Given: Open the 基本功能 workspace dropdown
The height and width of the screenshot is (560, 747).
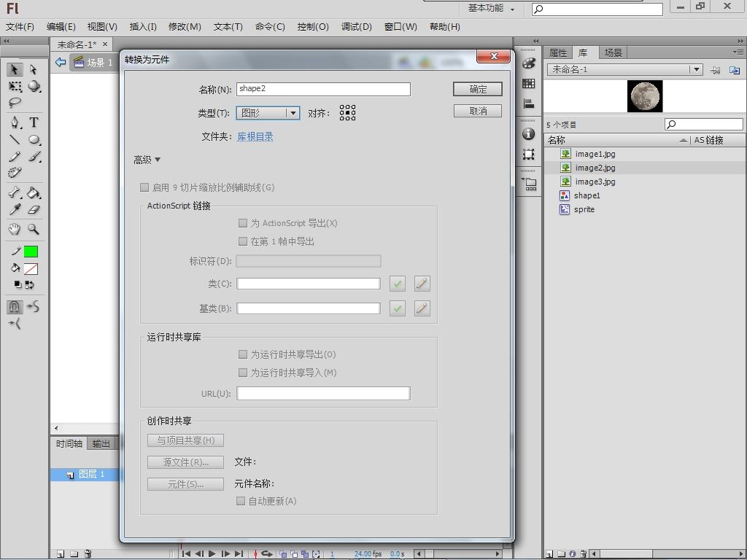Looking at the screenshot, I should [491, 8].
